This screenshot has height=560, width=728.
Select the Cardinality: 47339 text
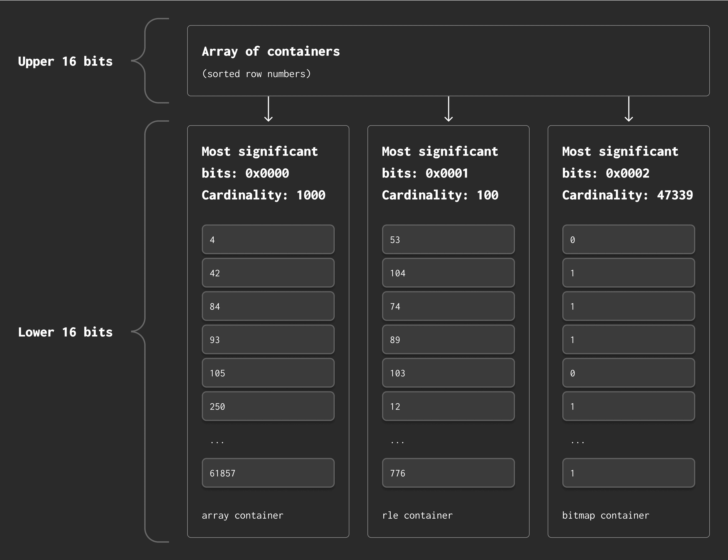click(627, 195)
